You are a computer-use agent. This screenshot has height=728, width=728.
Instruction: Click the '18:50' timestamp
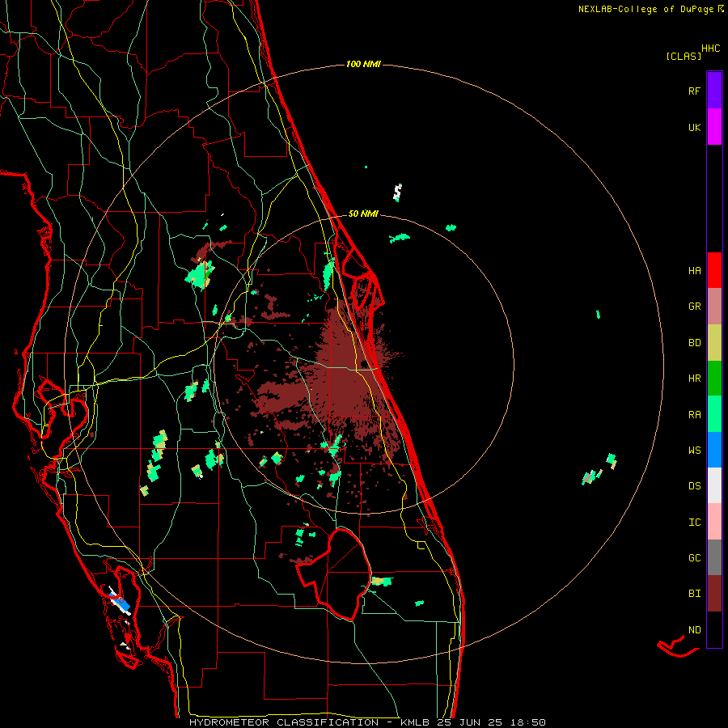(x=527, y=722)
